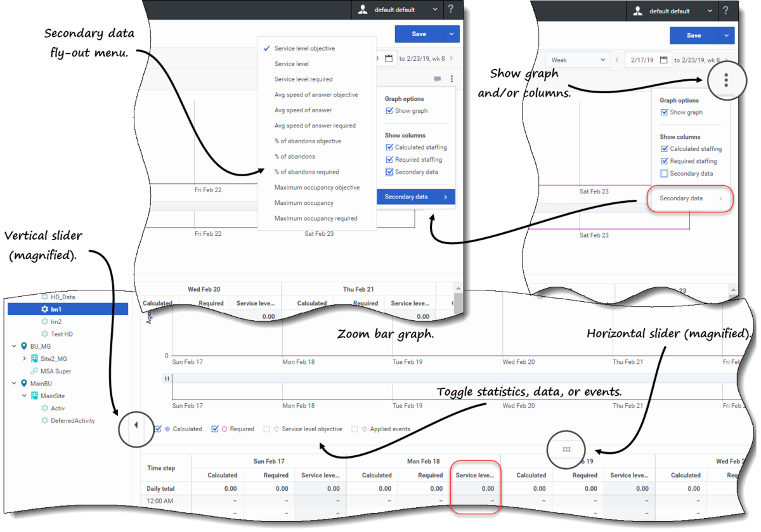Toggle the Calculated legend checkbox
This screenshot has height=532, width=761.
[158, 429]
